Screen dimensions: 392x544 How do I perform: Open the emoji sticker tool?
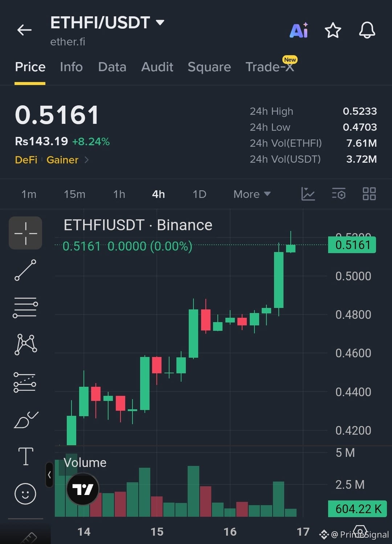tap(25, 494)
